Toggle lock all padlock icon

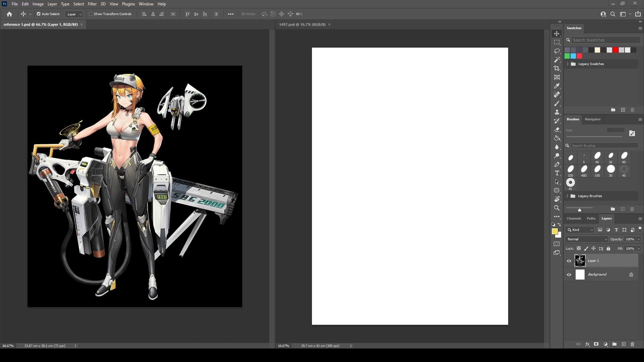tap(608, 248)
